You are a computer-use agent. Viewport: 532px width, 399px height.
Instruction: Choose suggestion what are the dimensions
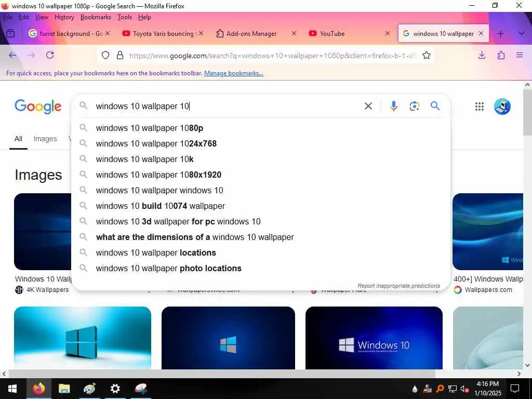click(261, 237)
